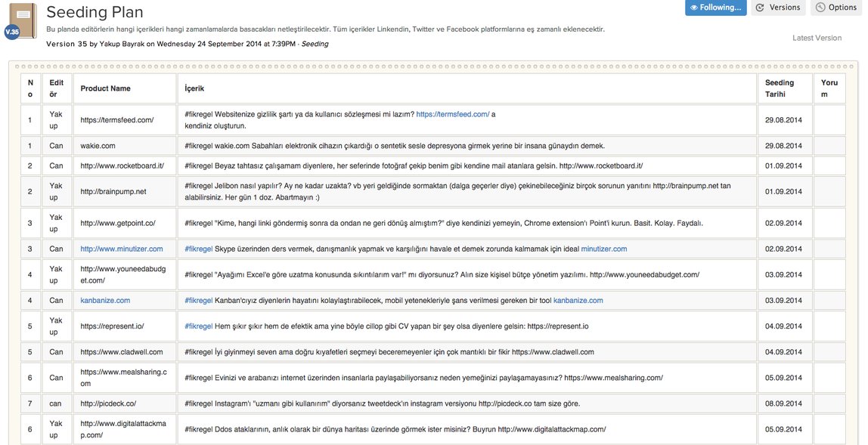Open the Versions list
Image resolution: width=868 pixels, height=445 pixels.
[x=778, y=8]
